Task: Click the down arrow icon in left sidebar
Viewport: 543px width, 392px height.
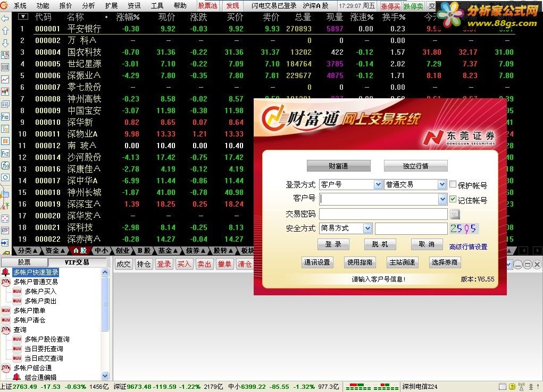Action: (x=5, y=43)
